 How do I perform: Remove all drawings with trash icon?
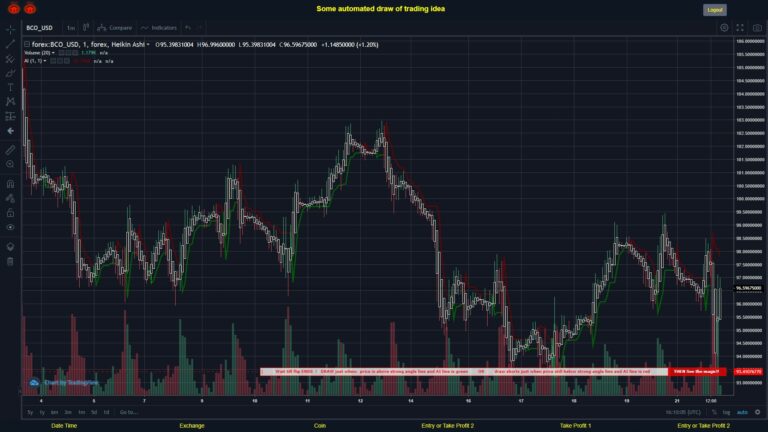10,261
